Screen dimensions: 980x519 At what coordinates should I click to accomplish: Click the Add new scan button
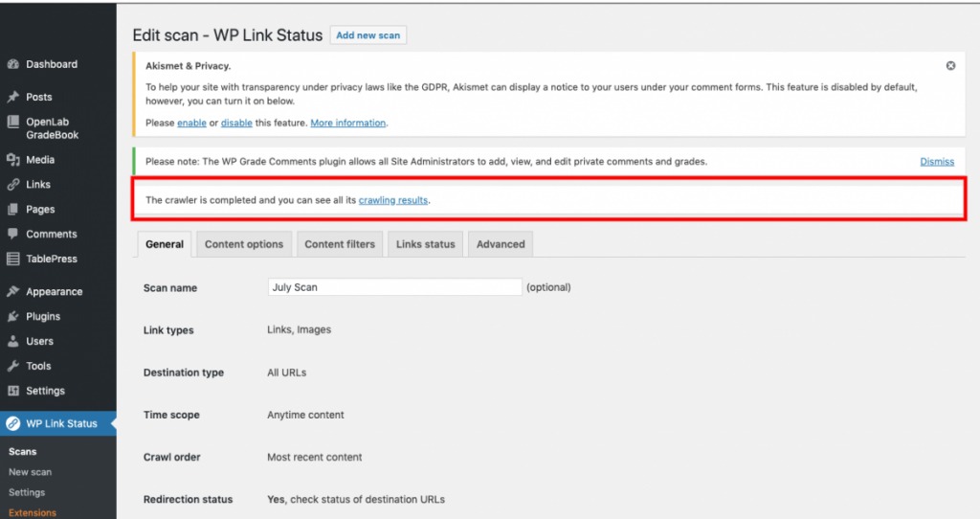click(x=368, y=35)
